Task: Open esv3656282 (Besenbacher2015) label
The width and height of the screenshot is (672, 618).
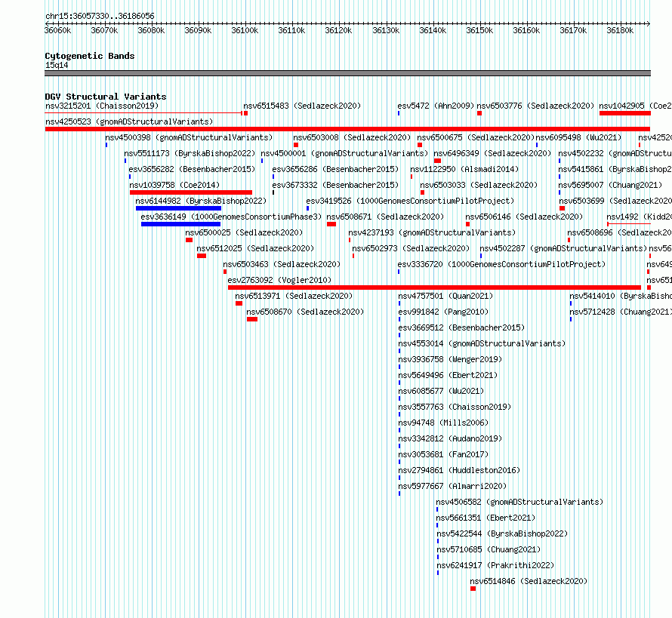Action: (192, 169)
